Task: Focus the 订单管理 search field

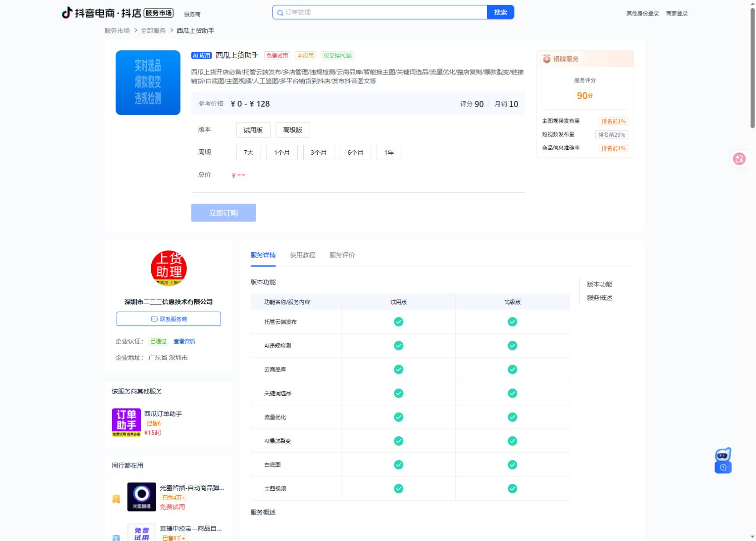Action: pos(380,12)
